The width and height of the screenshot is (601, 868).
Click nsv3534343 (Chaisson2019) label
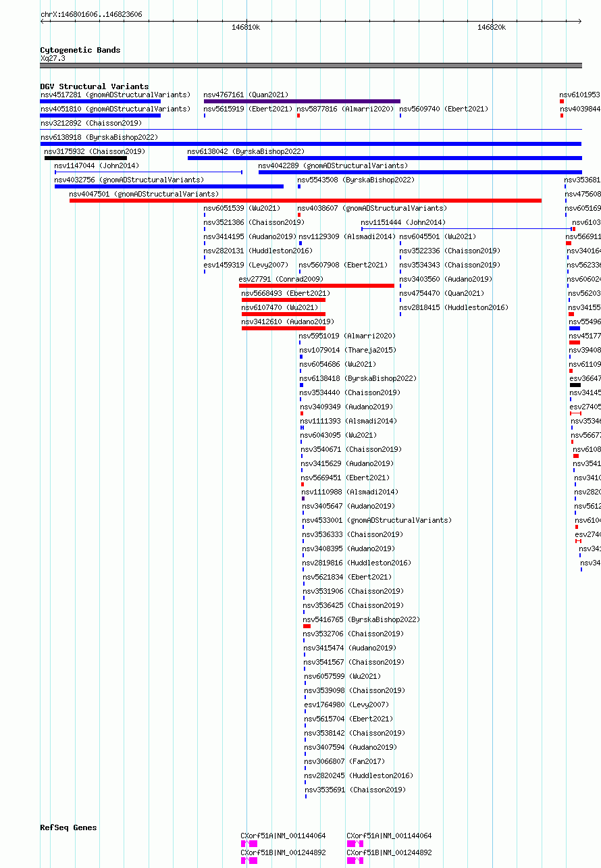pos(450,265)
